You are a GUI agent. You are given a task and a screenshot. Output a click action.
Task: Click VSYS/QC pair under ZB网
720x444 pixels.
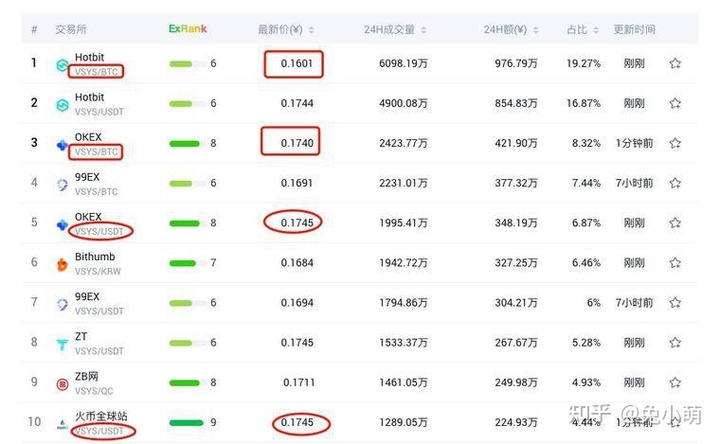[x=94, y=391]
